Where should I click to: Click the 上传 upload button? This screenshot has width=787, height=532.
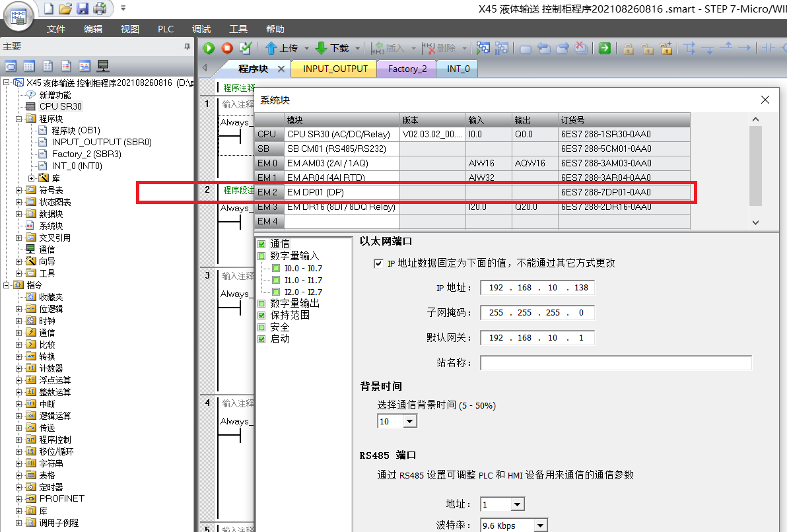pyautogui.click(x=282, y=48)
